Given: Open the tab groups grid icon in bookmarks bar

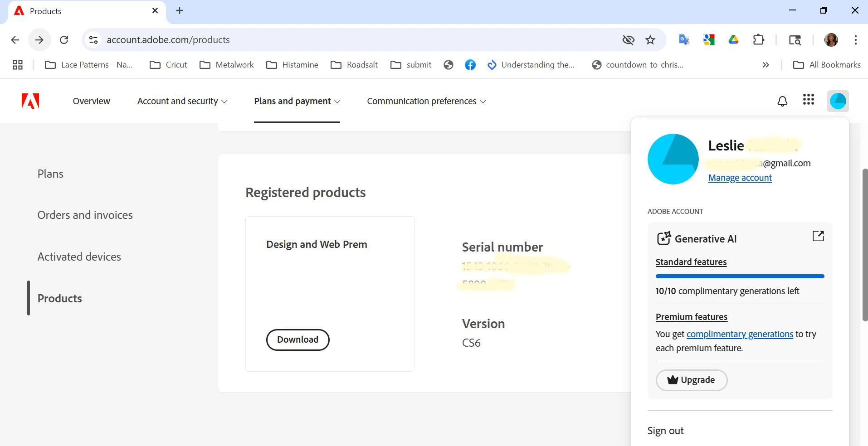Looking at the screenshot, I should (18, 65).
